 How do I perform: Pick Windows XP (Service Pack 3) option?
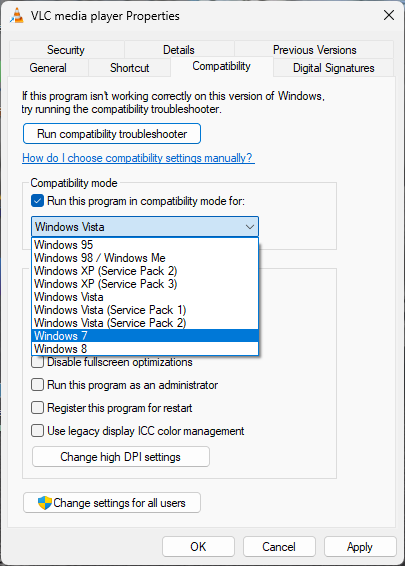click(x=145, y=284)
